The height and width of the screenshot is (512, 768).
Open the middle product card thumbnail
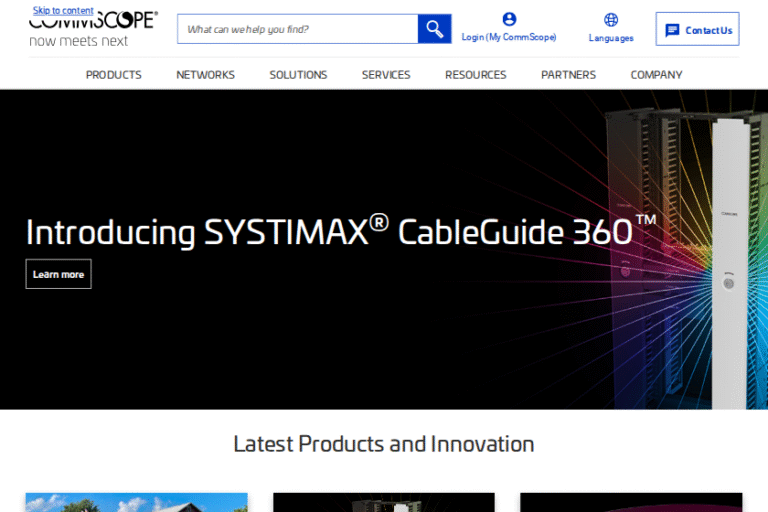(x=383, y=502)
